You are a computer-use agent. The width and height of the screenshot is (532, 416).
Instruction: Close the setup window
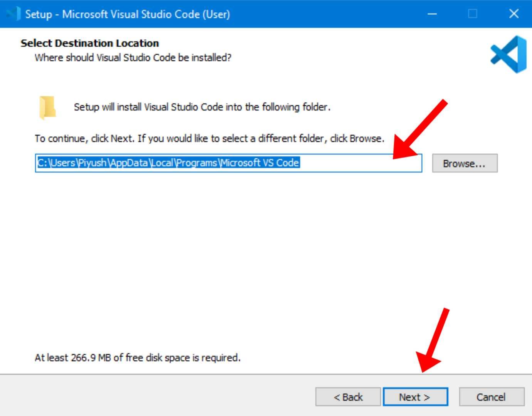514,14
